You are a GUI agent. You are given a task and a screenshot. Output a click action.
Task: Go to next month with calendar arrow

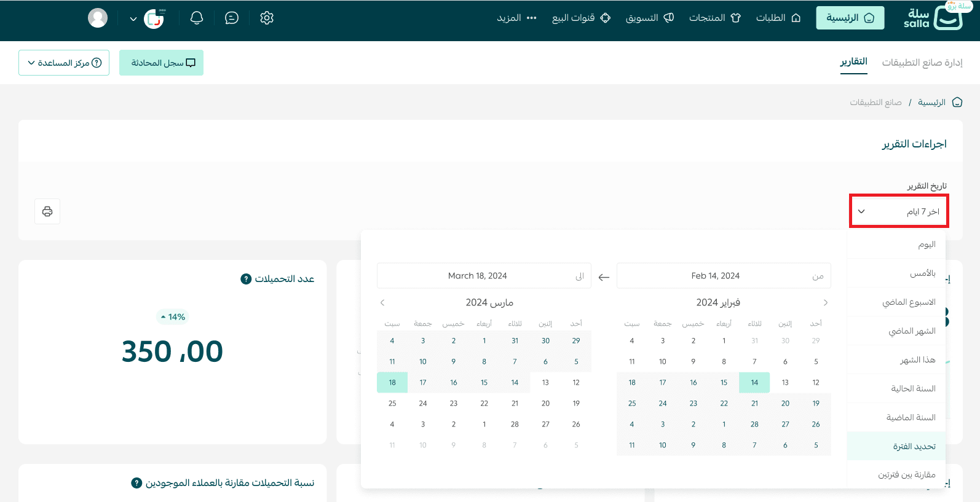(x=382, y=302)
